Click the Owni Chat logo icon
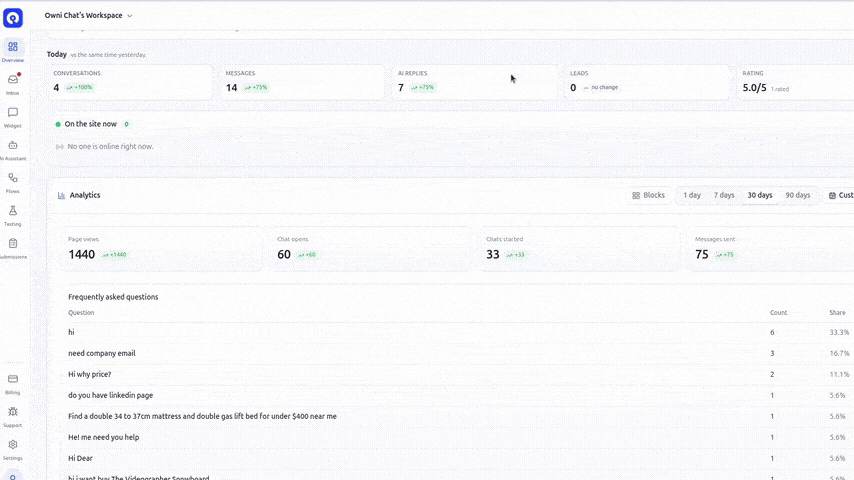Viewport: 854px width, 480px height. pyautogui.click(x=13, y=18)
